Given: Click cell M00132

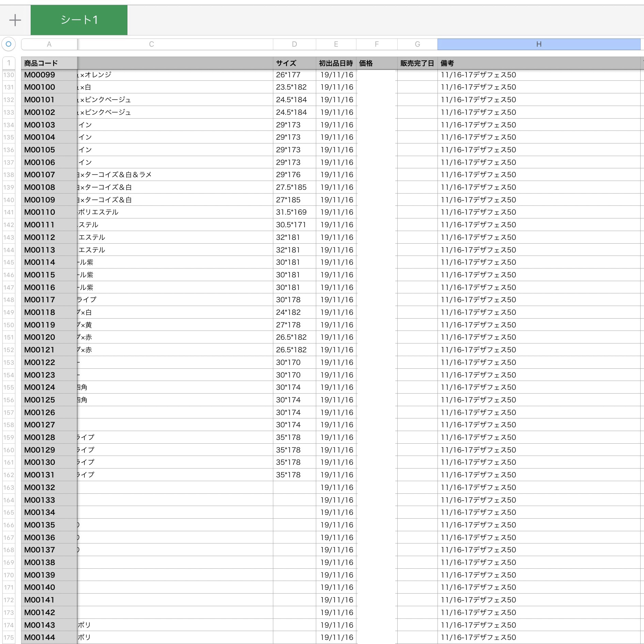Looking at the screenshot, I should [49, 487].
